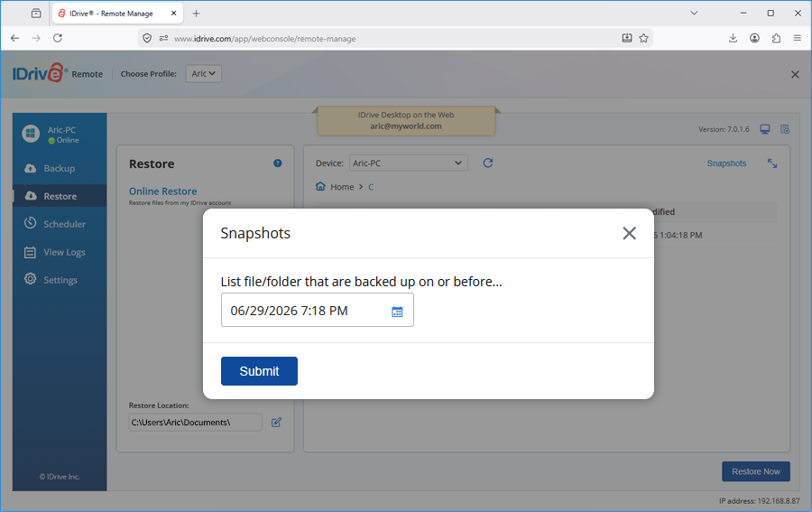Screen dimensions: 812x512
Task: Click the Restore Location path field
Action: pyautogui.click(x=195, y=422)
